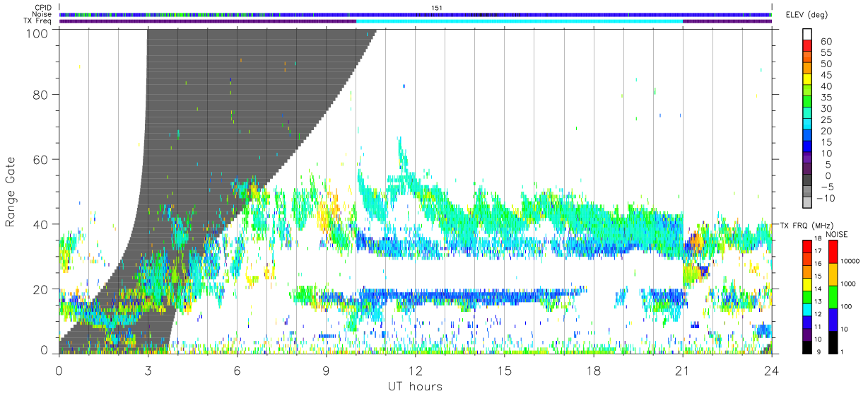
Task: Click the 100 label on the NOISE scale
Action: coord(848,306)
